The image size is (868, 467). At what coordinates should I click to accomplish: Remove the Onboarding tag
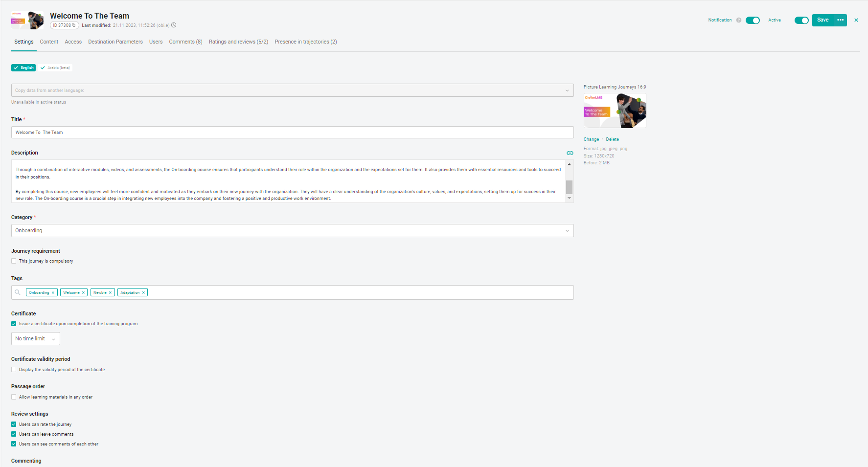pos(53,292)
